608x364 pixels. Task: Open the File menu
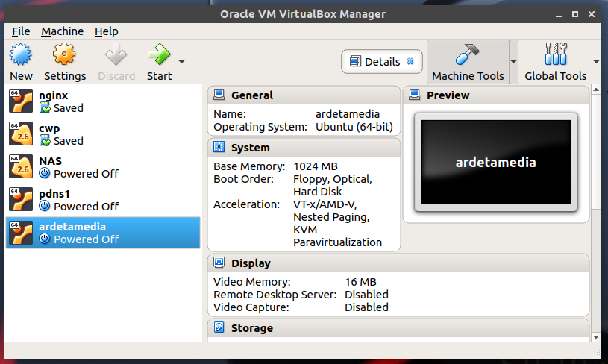coord(21,31)
